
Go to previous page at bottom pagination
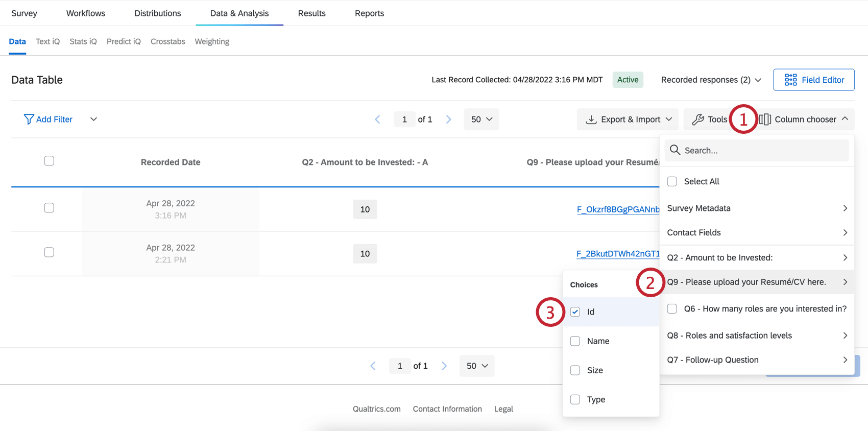[373, 366]
